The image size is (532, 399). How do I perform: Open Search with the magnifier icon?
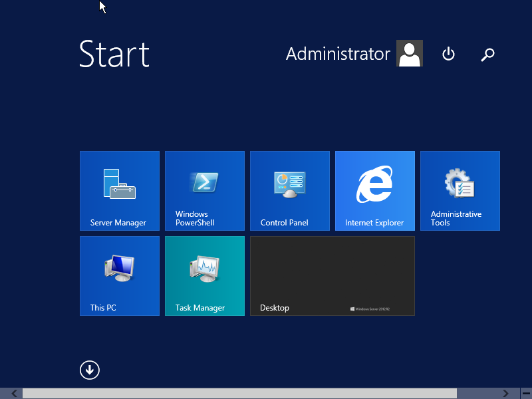click(487, 55)
